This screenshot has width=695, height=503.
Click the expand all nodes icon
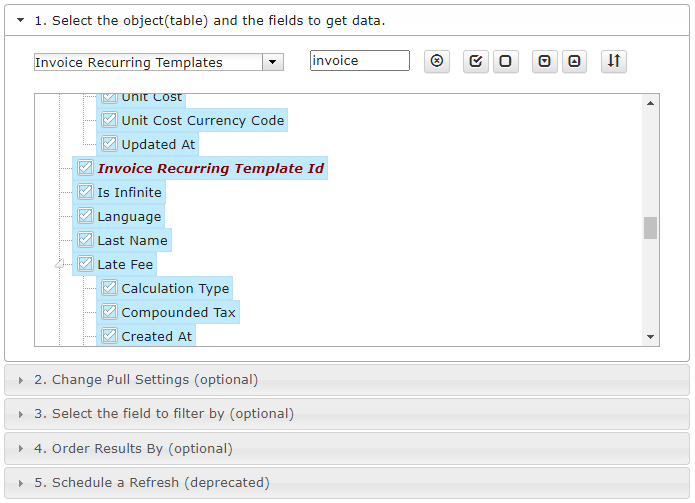(x=544, y=61)
